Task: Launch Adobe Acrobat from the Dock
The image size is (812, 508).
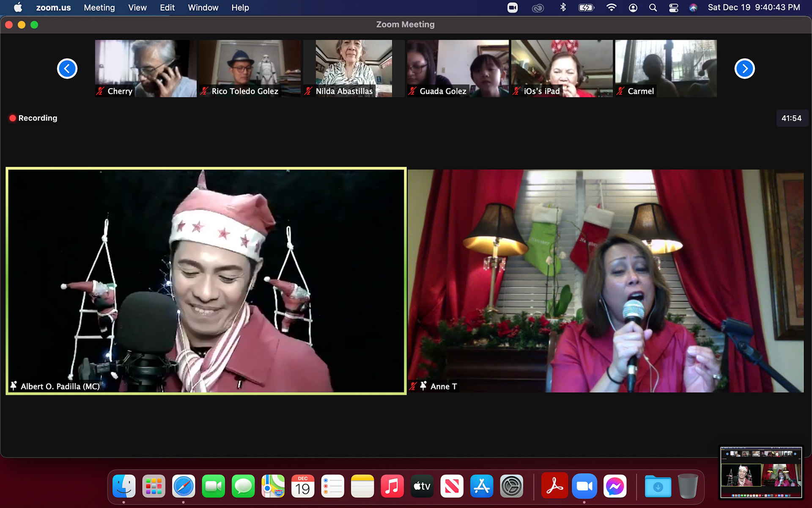Action: [554, 486]
